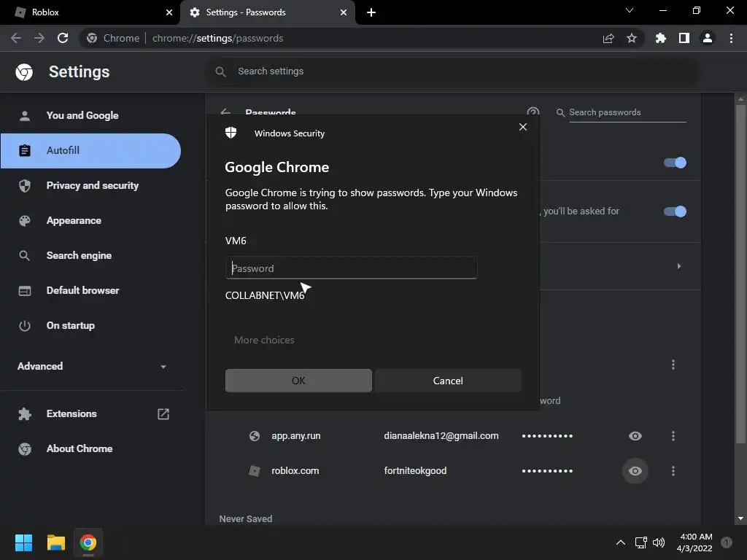The width and height of the screenshot is (747, 560).
Task: Bookmark this page with the star icon
Action: pos(632,38)
